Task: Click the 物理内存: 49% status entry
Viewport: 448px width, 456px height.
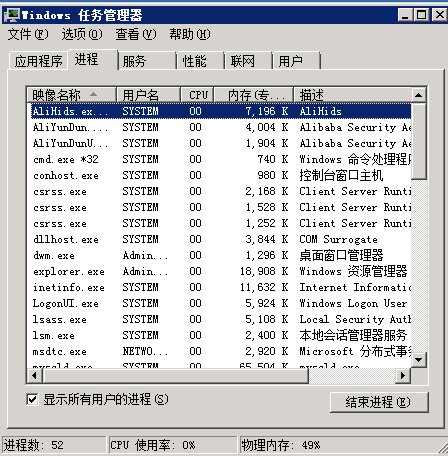Action: (343, 445)
